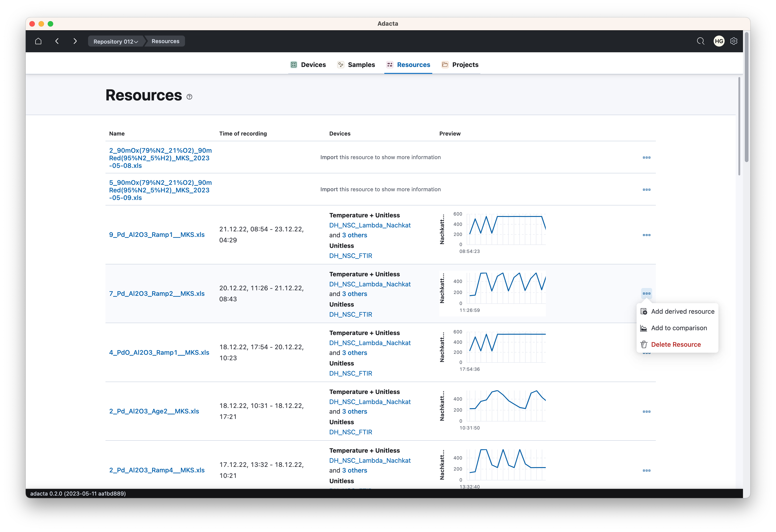Navigate back with the left arrow icon
Screen dimensions: 776x532
[57, 41]
